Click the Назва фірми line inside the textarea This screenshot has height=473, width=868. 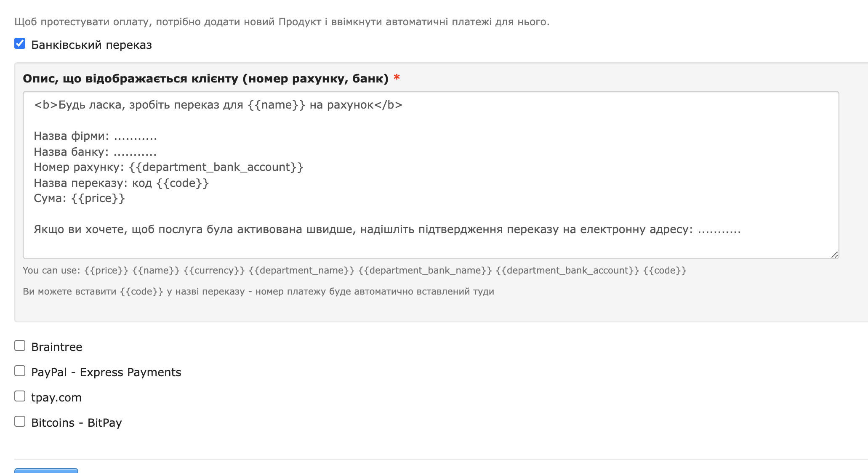click(x=96, y=136)
